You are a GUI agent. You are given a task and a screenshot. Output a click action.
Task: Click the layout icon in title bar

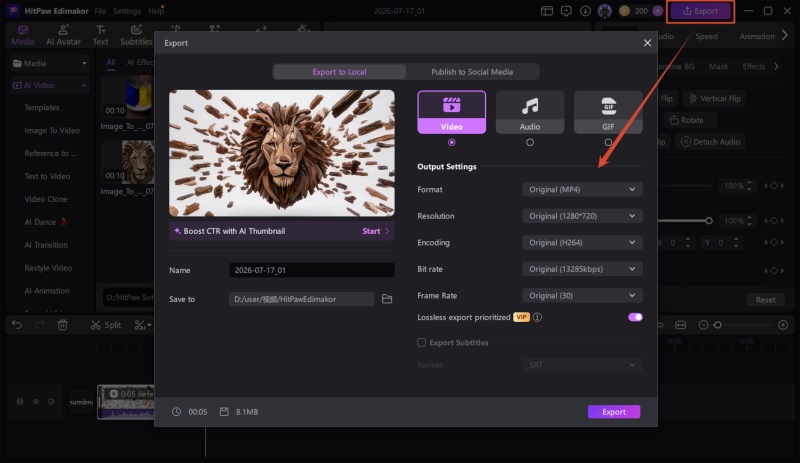click(547, 11)
